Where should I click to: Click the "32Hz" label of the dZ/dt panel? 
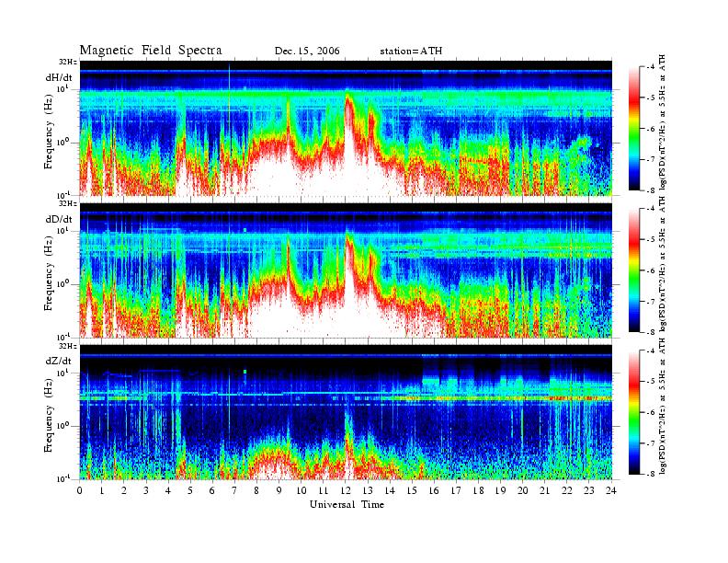point(68,346)
